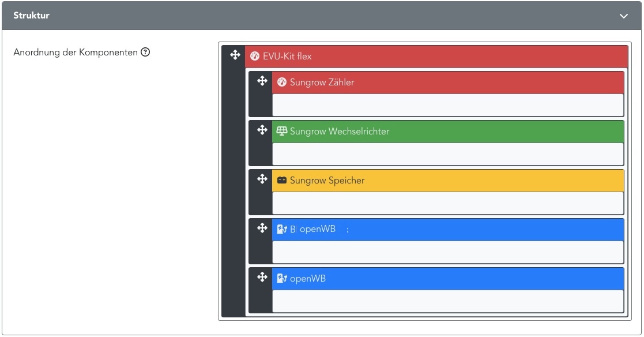Click charging station icon of B openWB row

(x=282, y=229)
